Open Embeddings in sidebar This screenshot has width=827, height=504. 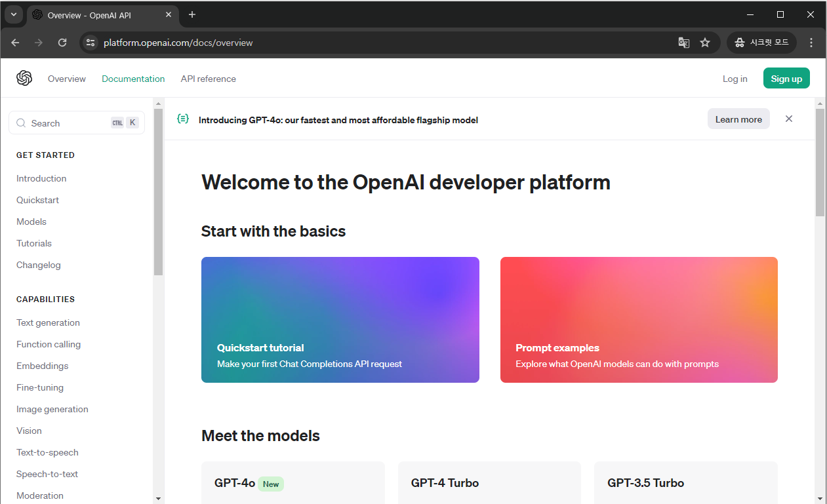point(43,366)
